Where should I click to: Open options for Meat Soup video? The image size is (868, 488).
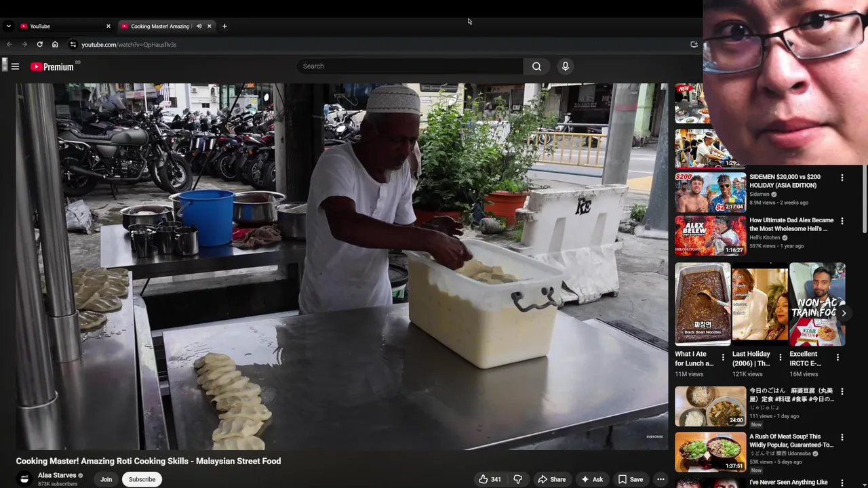(x=842, y=438)
